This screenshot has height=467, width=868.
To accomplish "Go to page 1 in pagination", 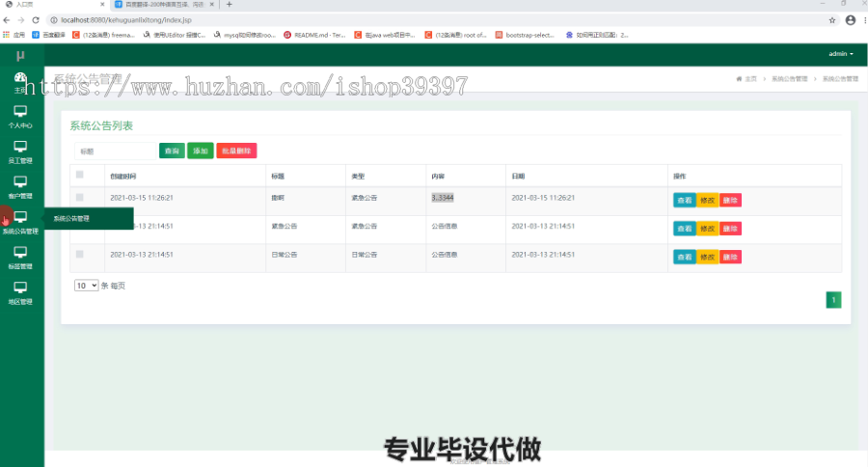I will click(833, 300).
